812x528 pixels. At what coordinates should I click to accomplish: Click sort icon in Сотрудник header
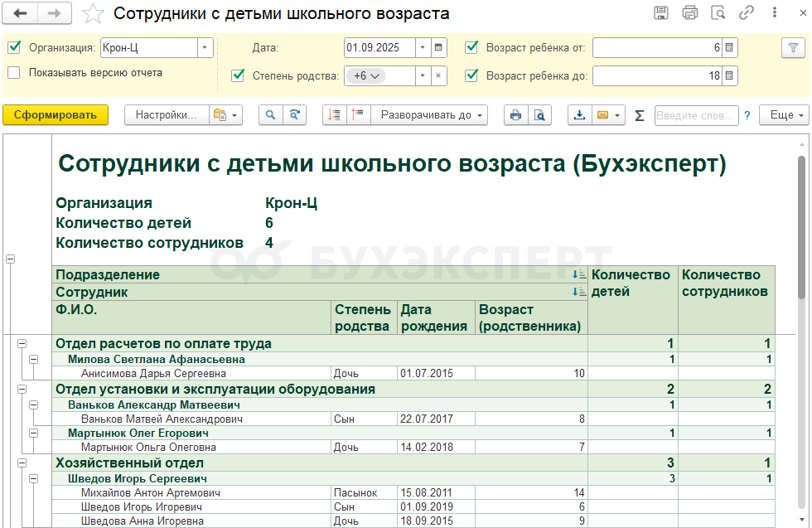click(x=579, y=293)
